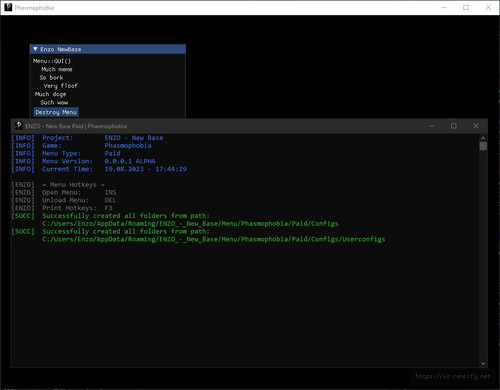
Task: Close the ENZO New Base Paid console
Action: [x=476, y=126]
